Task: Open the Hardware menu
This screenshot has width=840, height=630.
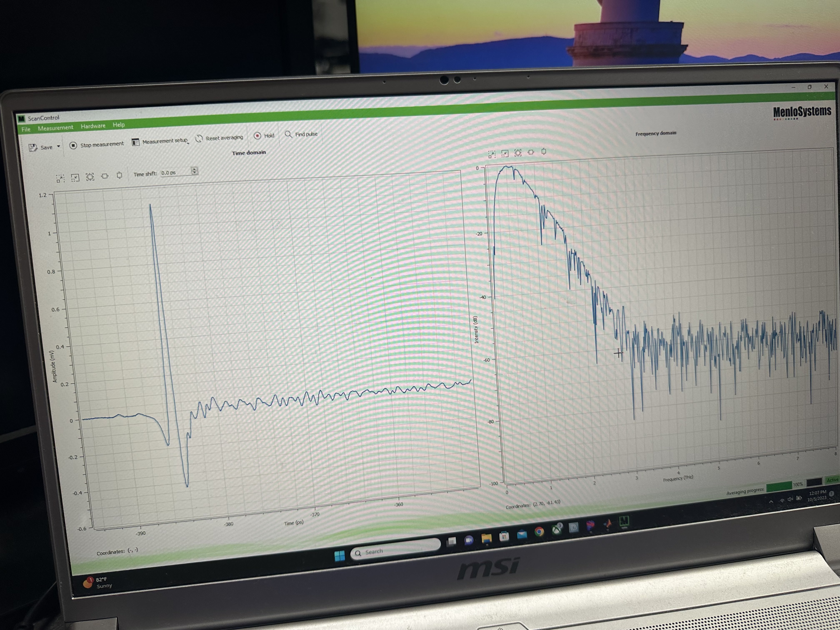Action: [x=93, y=126]
